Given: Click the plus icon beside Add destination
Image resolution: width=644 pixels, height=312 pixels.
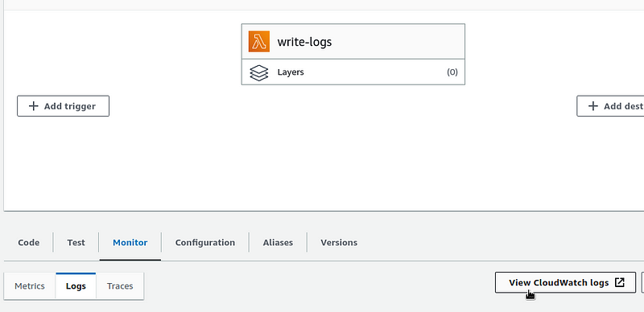Looking at the screenshot, I should click(592, 106).
